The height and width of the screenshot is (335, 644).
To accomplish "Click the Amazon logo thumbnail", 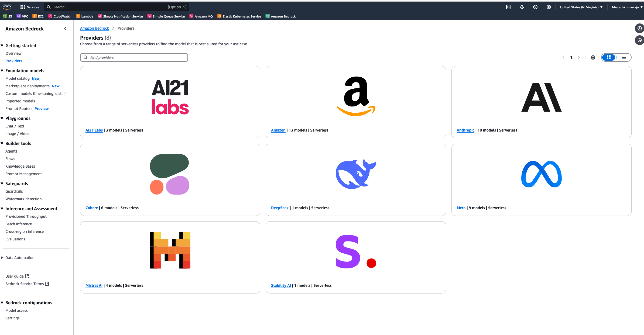I will (x=356, y=96).
